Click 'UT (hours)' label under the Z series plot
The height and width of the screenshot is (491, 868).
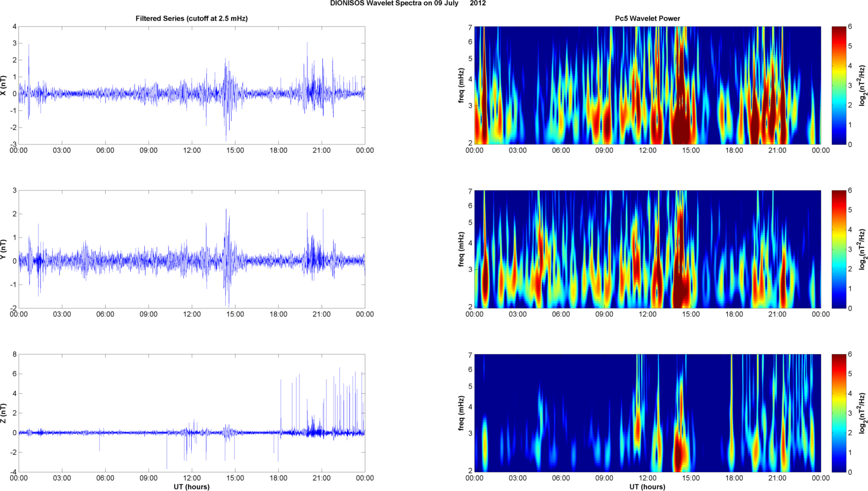point(192,487)
